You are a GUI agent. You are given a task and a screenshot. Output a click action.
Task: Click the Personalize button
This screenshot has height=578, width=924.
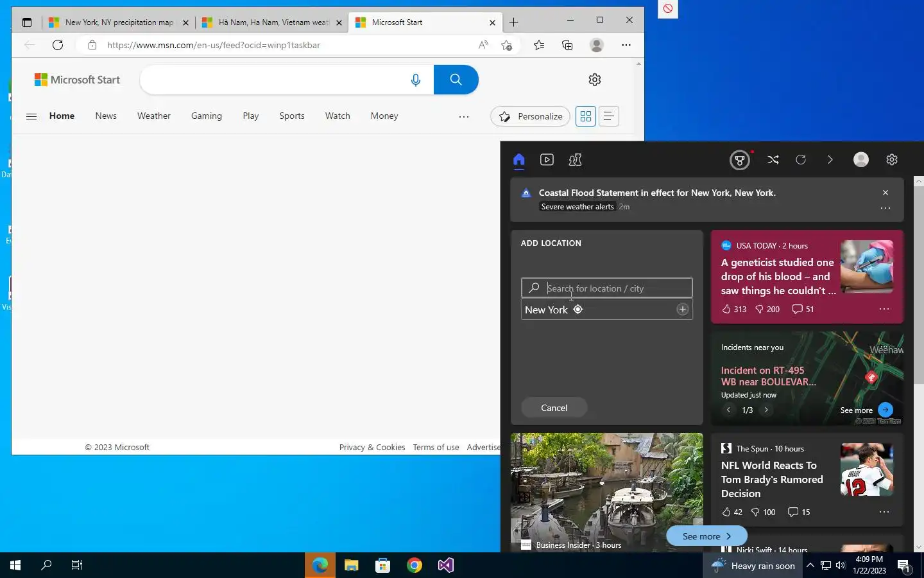(531, 116)
